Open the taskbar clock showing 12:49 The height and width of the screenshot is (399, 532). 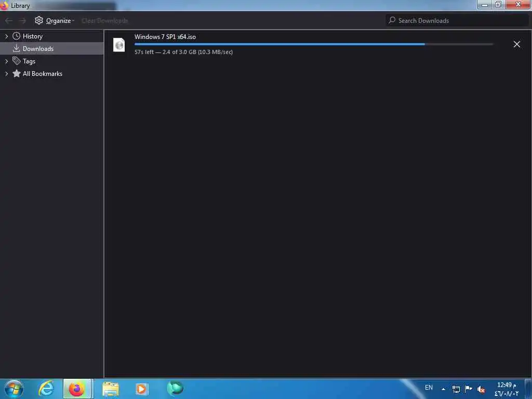pos(507,389)
